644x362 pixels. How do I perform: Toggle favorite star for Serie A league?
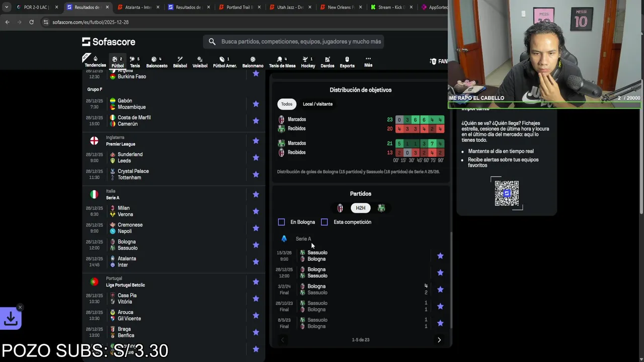click(256, 195)
